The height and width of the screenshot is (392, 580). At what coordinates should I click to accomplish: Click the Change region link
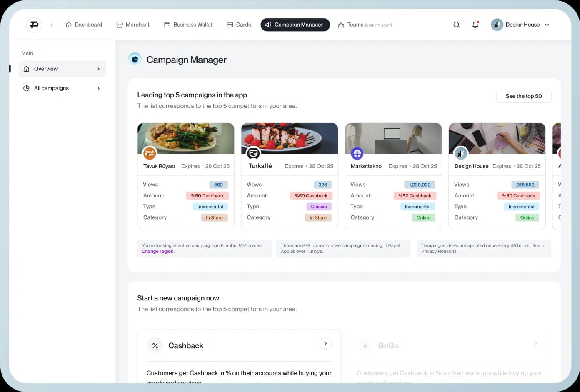pyautogui.click(x=157, y=252)
